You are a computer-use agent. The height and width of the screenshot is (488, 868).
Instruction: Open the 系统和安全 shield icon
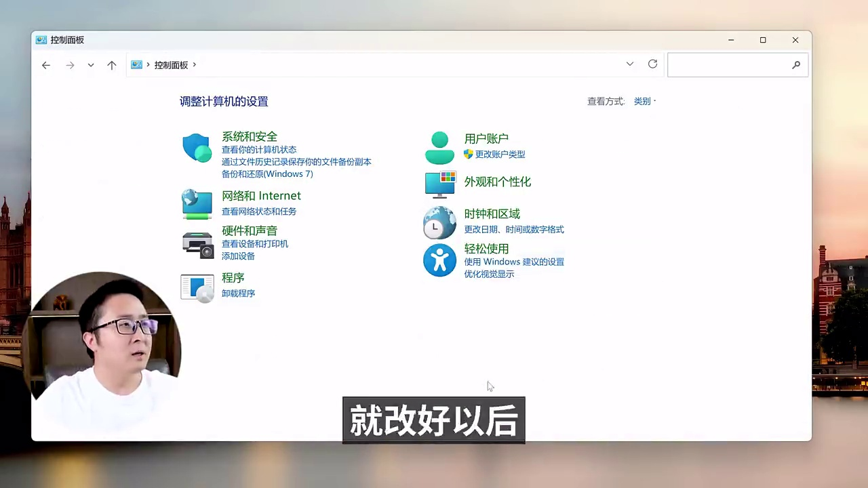197,148
